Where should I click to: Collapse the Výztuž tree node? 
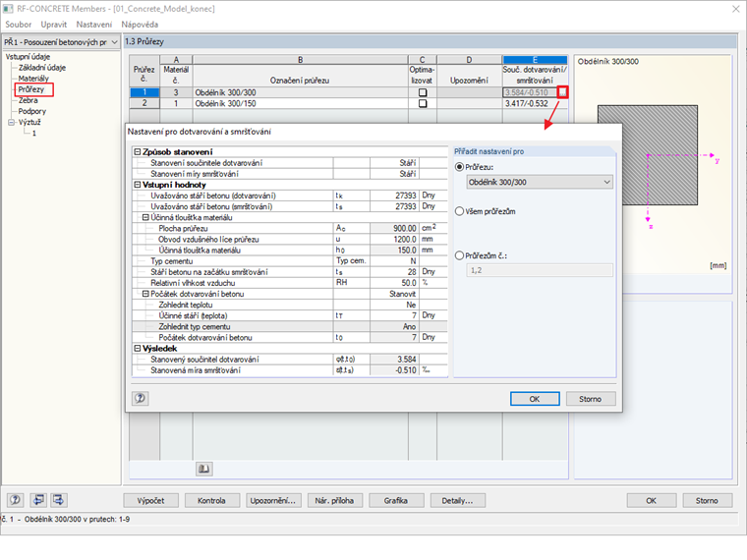[12, 123]
